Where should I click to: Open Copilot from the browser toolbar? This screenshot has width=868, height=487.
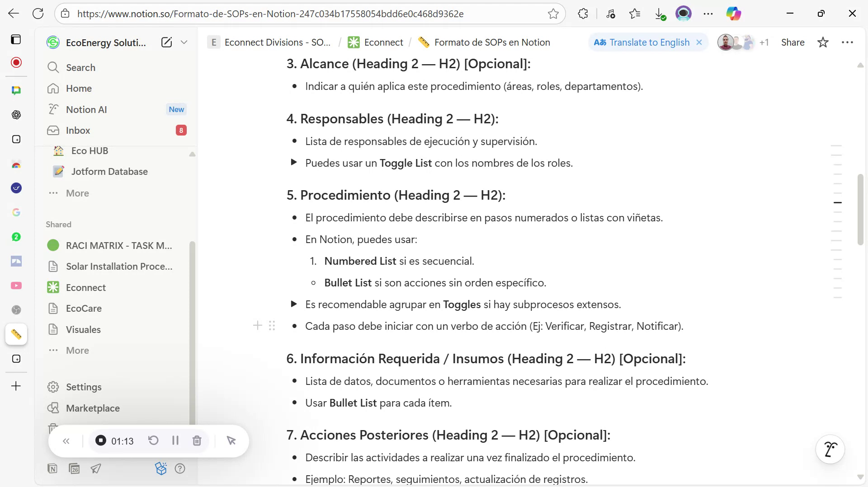point(733,14)
